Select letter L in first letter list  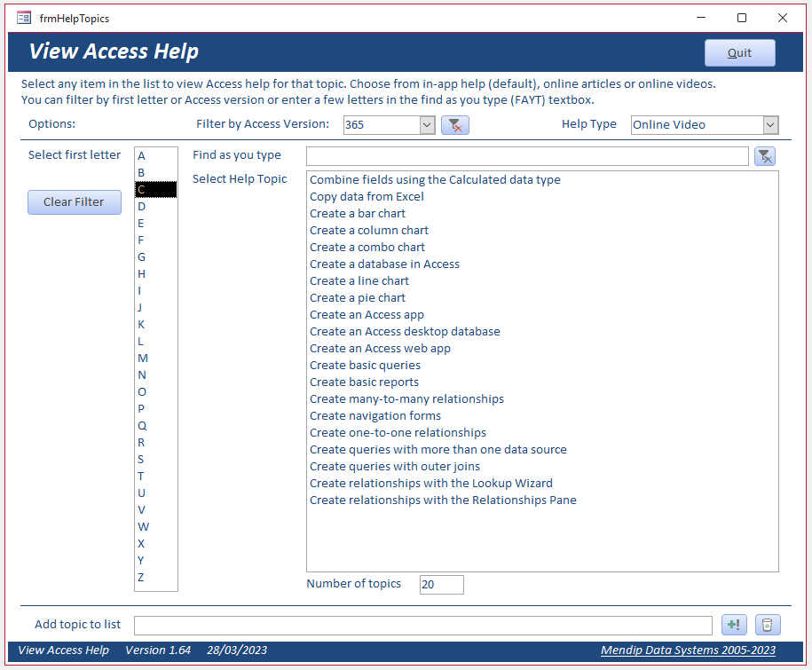156,342
